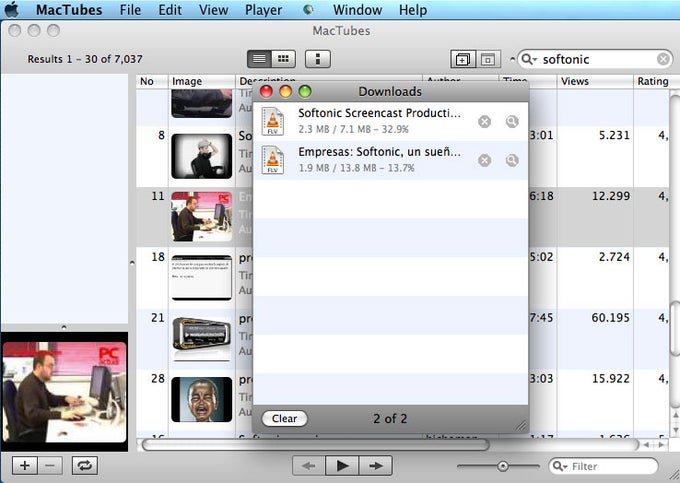Image resolution: width=680 pixels, height=483 pixels.
Task: Clear the softonic search text
Action: (663, 59)
